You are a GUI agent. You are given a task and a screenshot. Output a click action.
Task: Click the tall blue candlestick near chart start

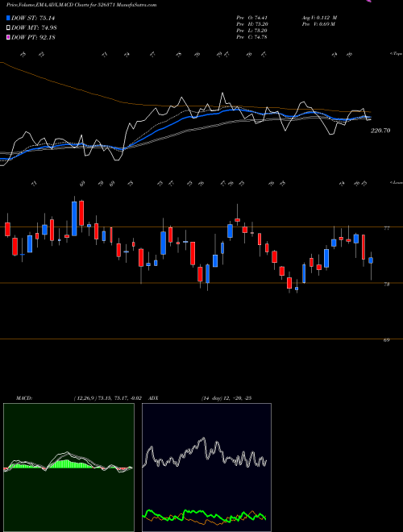point(74,218)
